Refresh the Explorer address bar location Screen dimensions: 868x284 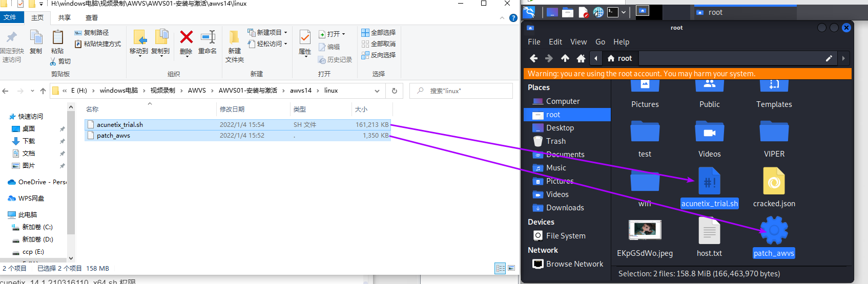[x=394, y=91]
